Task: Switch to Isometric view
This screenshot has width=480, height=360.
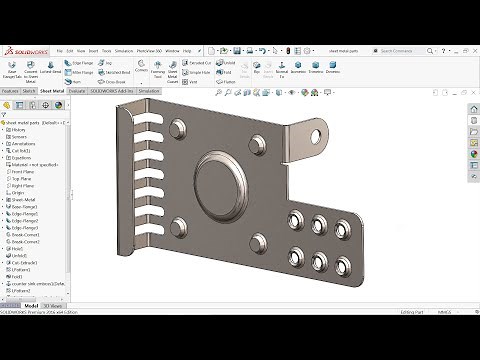Action: [298, 67]
